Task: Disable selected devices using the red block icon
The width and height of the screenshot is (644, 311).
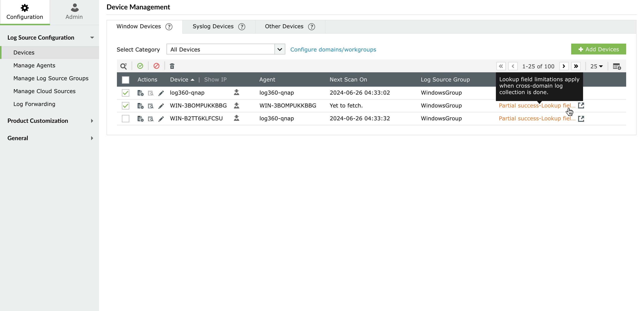Action: (x=157, y=66)
